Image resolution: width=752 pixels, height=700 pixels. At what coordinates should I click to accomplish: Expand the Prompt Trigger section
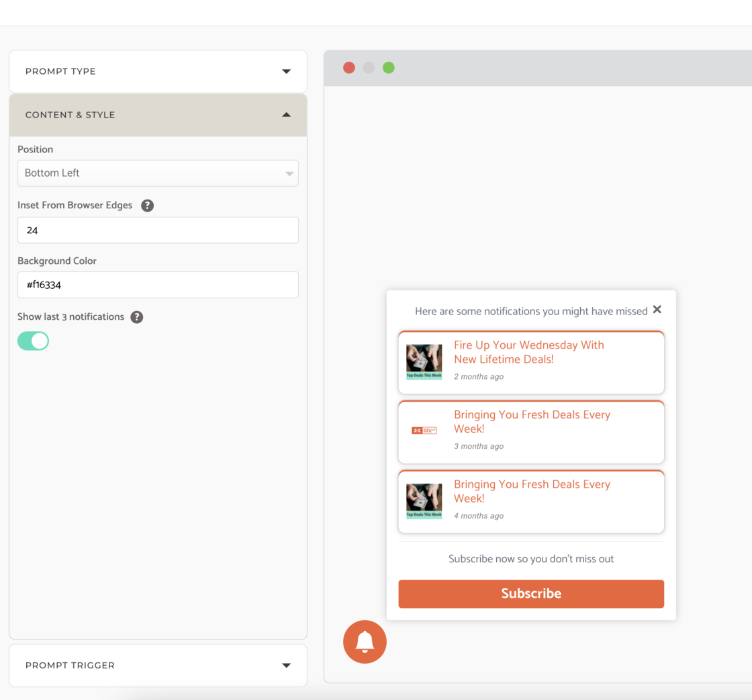[158, 666]
